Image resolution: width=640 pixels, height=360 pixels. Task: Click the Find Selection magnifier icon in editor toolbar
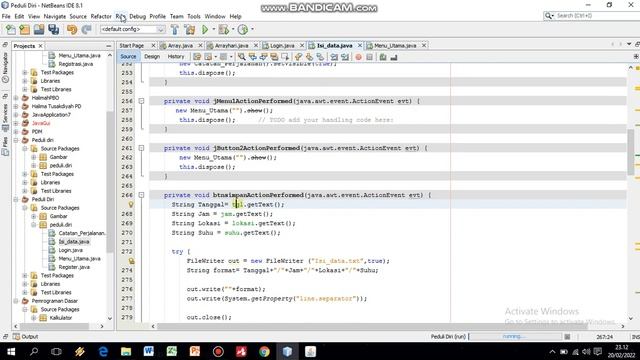tap(242, 57)
